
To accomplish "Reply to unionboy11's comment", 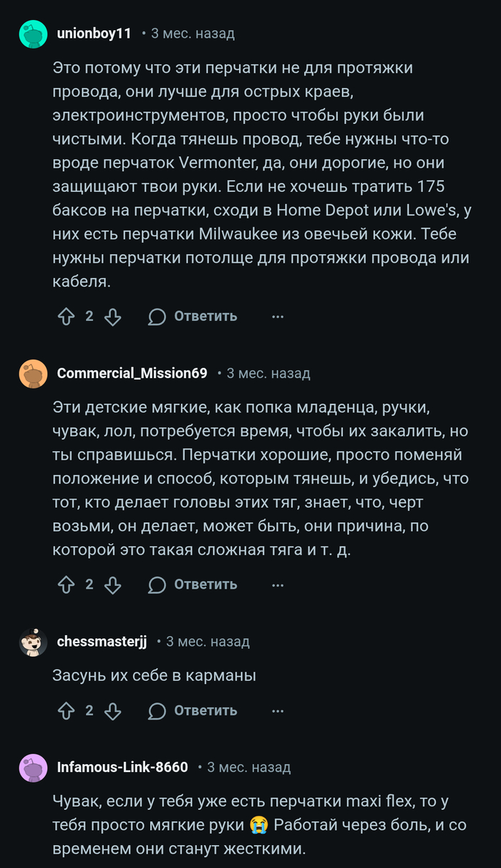I will pos(193,317).
